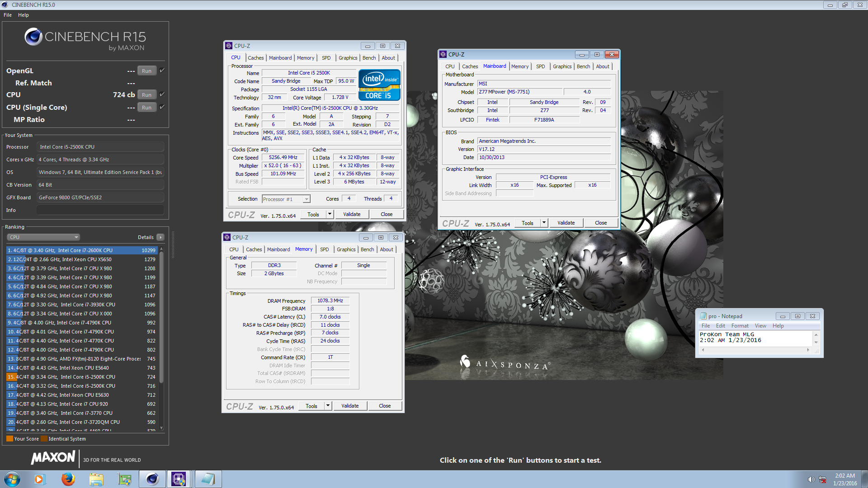Image resolution: width=868 pixels, height=488 pixels.
Task: Click the Notepad vertical scrollbar up arrow
Action: [816, 334]
